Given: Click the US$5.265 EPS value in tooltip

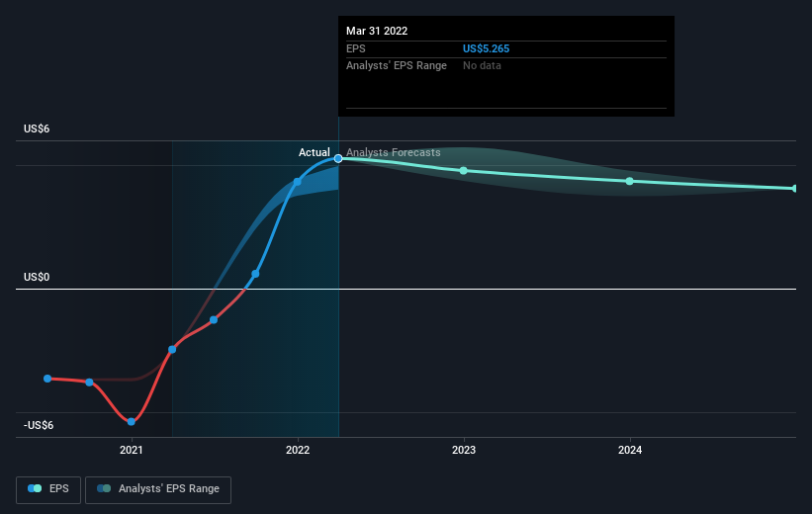Looking at the screenshot, I should coord(486,48).
